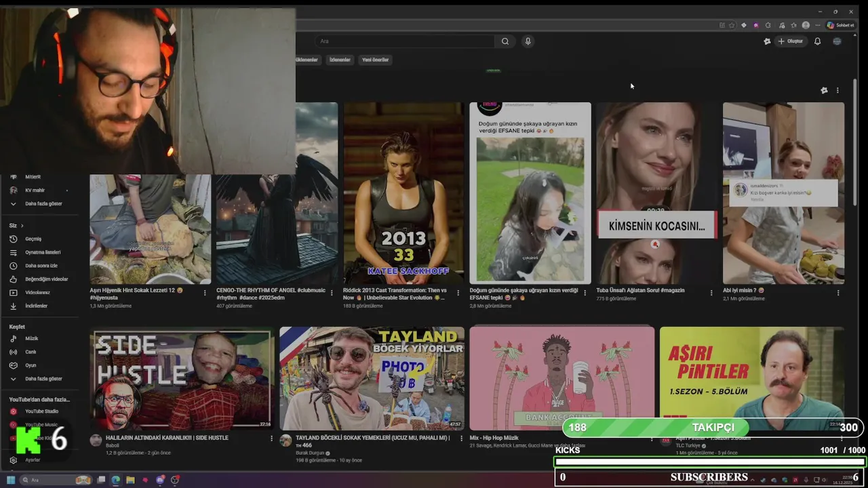Open the Windows Start menu

pyautogui.click(x=10, y=480)
